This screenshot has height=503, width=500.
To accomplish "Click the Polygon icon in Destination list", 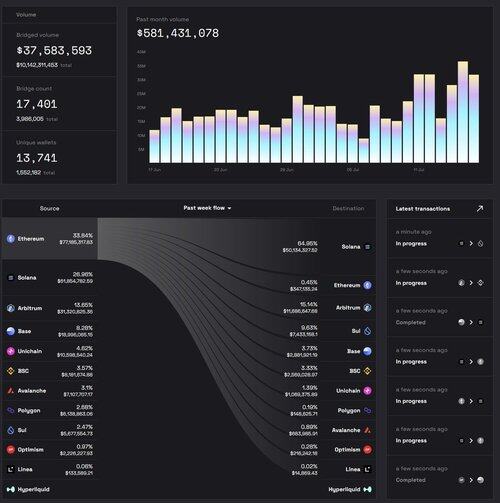I will pyautogui.click(x=367, y=410).
